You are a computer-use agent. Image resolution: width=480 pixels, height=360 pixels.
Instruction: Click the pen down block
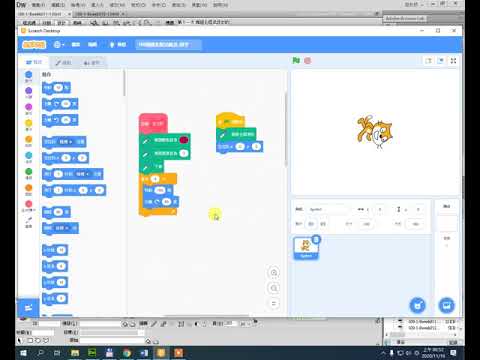152,167
